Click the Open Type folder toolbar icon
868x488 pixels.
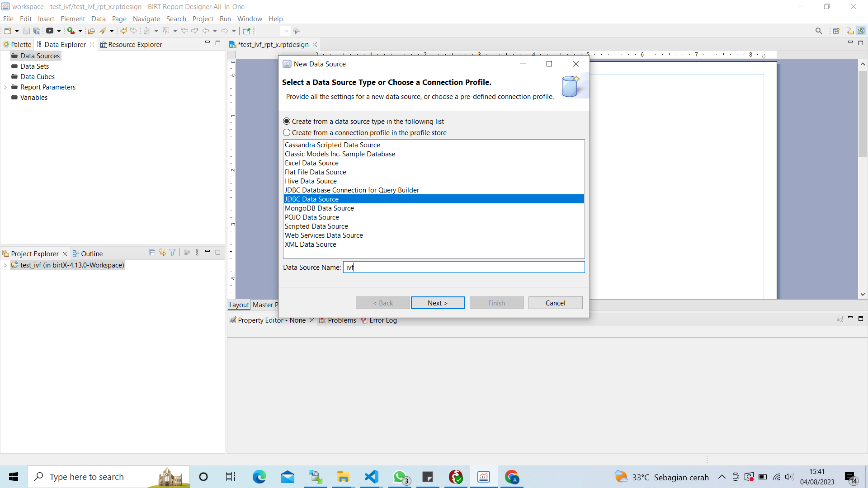[x=91, y=31]
